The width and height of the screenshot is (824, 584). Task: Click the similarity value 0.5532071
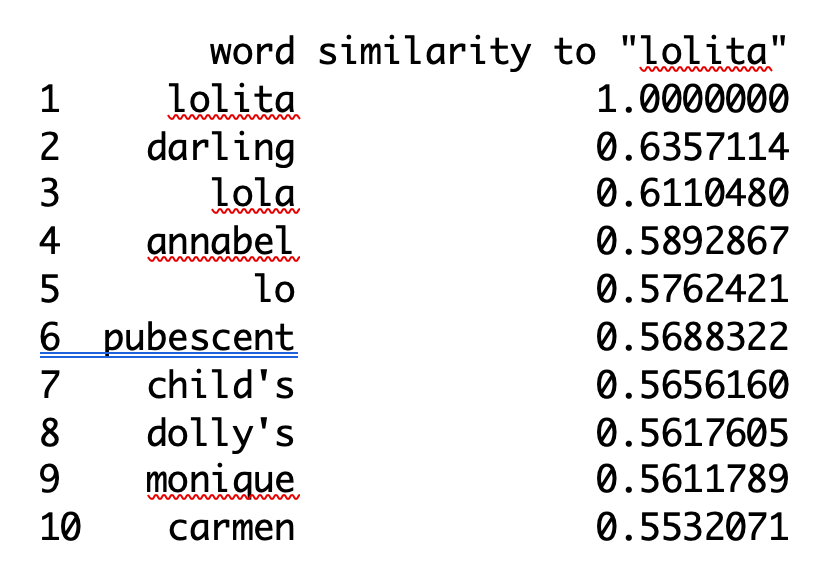692,528
